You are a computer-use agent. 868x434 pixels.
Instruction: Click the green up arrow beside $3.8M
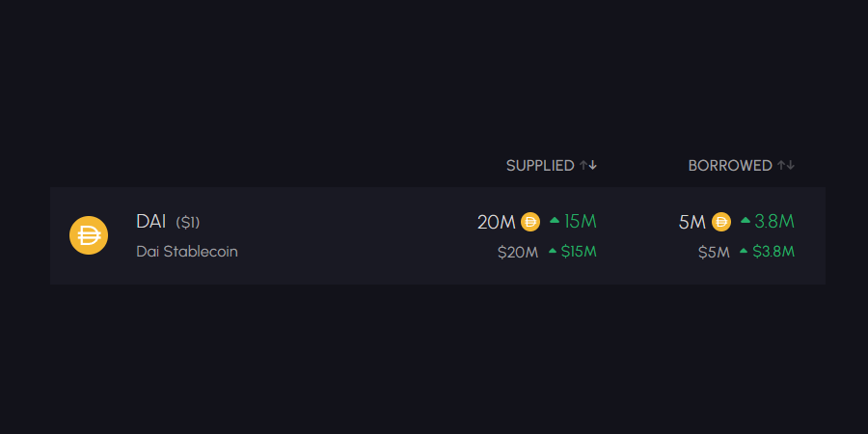pos(744,251)
